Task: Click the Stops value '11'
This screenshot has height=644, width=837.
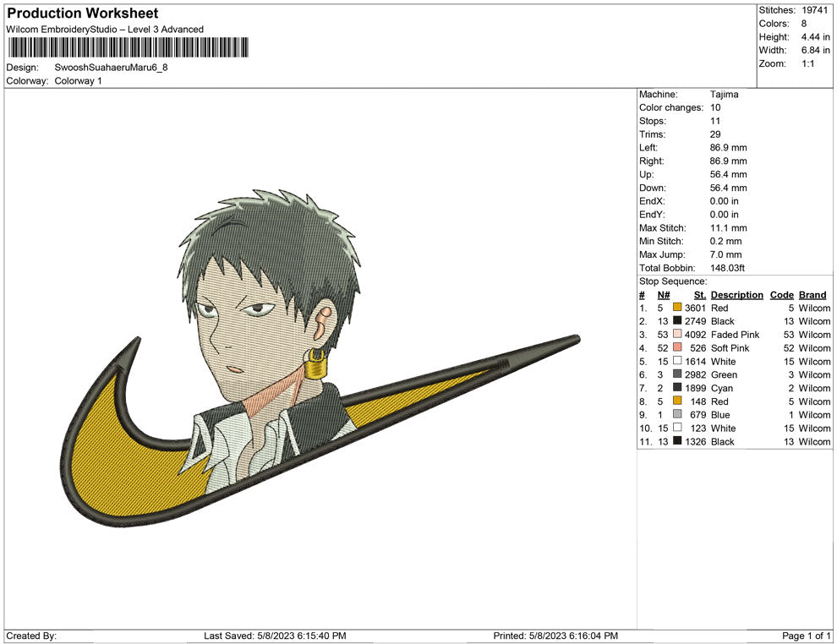Action: pyautogui.click(x=715, y=121)
